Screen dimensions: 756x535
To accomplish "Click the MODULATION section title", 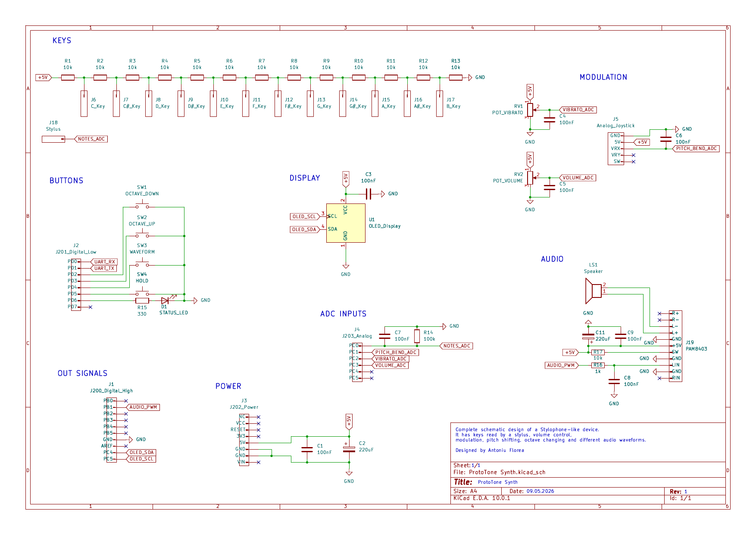I will (603, 77).
